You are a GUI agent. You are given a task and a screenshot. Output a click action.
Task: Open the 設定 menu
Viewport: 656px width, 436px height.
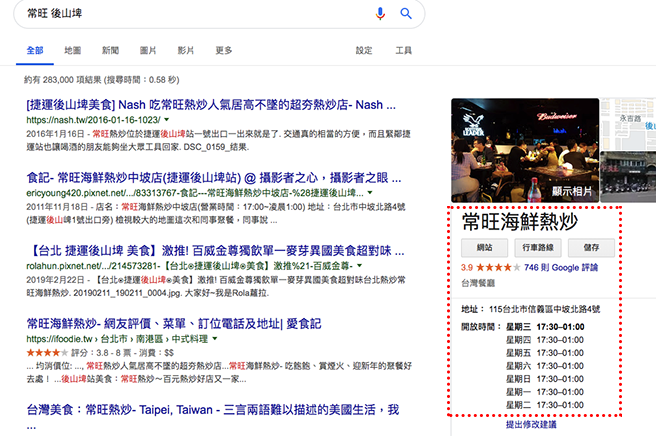365,50
